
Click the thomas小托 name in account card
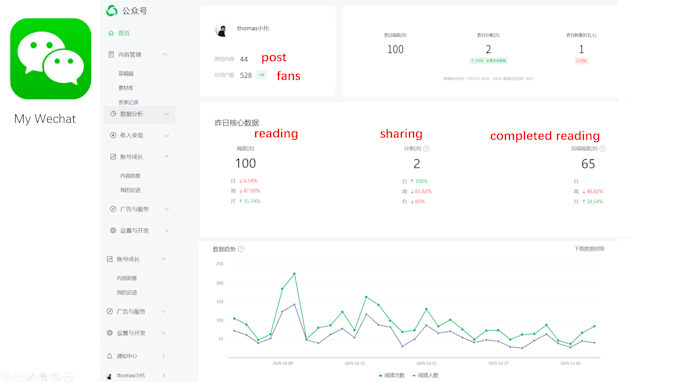pos(253,28)
